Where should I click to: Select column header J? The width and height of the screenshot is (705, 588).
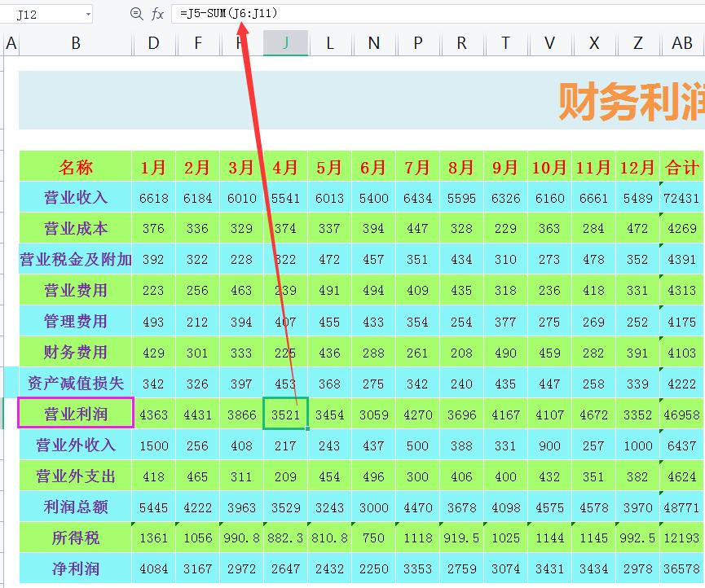point(285,42)
